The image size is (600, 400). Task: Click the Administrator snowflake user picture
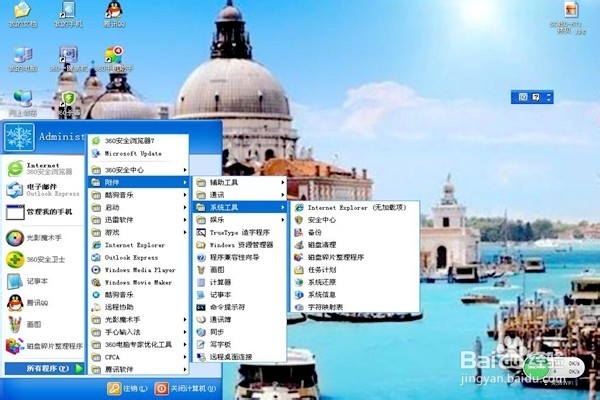pyautogui.click(x=19, y=137)
